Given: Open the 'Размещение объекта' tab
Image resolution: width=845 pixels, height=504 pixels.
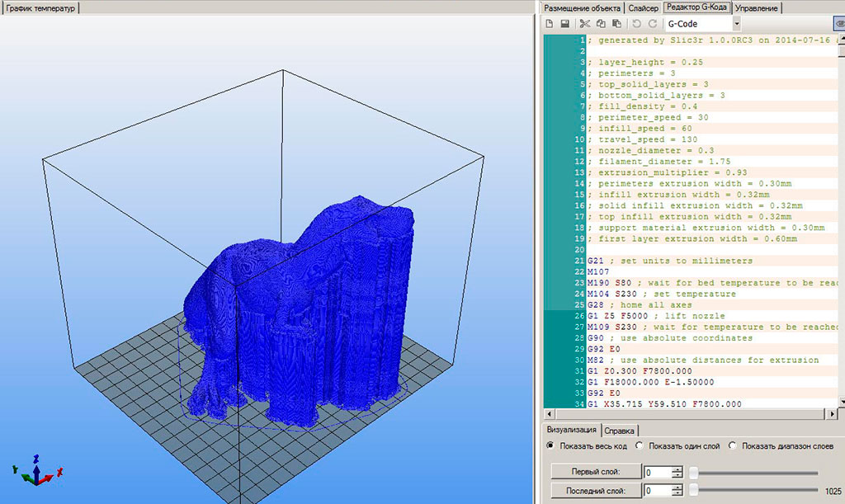Looking at the screenshot, I should click(582, 7).
